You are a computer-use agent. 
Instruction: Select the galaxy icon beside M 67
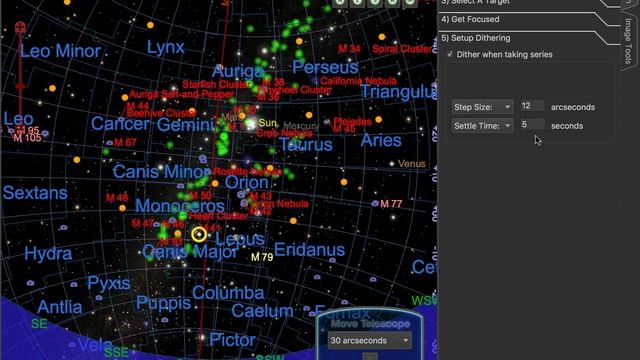pyautogui.click(x=109, y=143)
